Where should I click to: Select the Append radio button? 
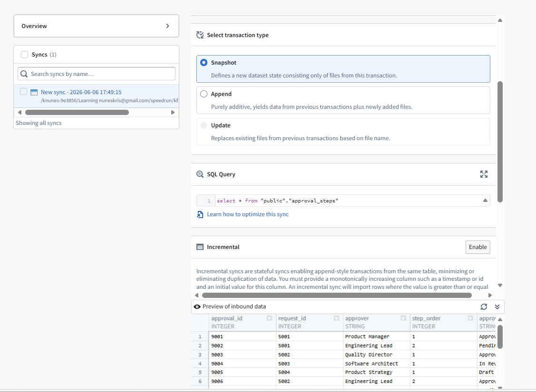pos(204,94)
